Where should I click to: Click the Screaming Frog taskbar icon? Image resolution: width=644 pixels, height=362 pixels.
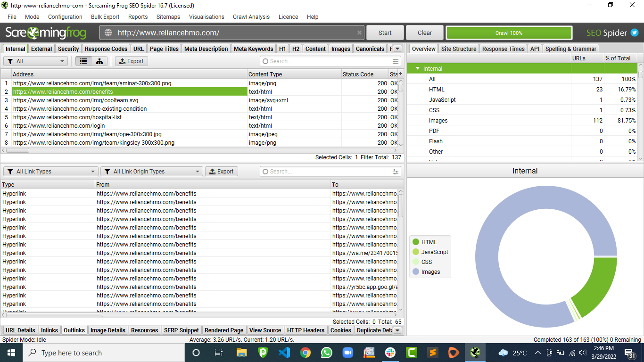pos(475,353)
